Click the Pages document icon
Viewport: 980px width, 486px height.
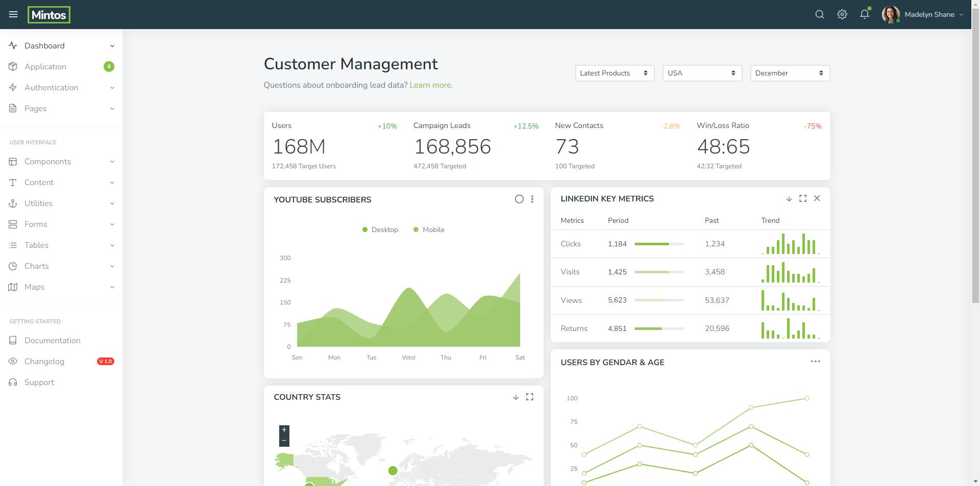pyautogui.click(x=13, y=109)
